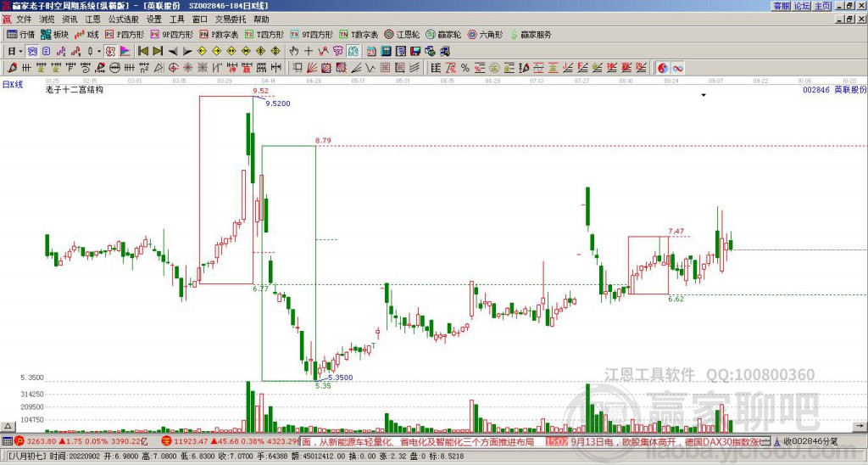Jump to first bar icon

(142, 52)
